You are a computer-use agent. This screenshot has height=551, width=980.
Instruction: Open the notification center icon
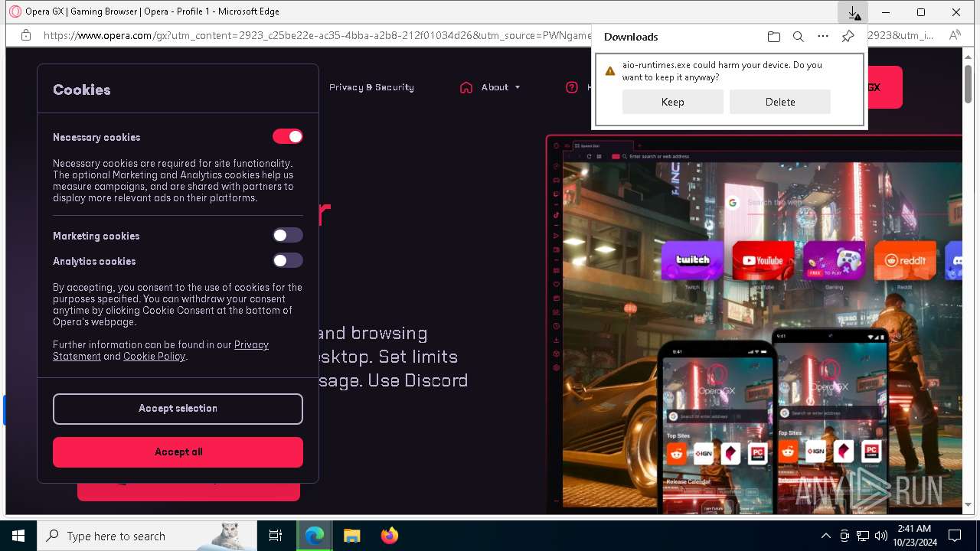955,536
